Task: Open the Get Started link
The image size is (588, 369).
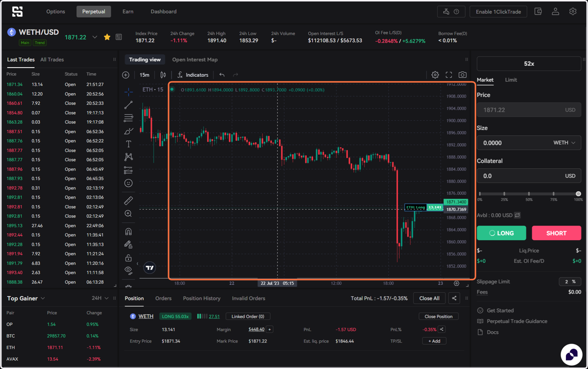Action: [495, 311]
